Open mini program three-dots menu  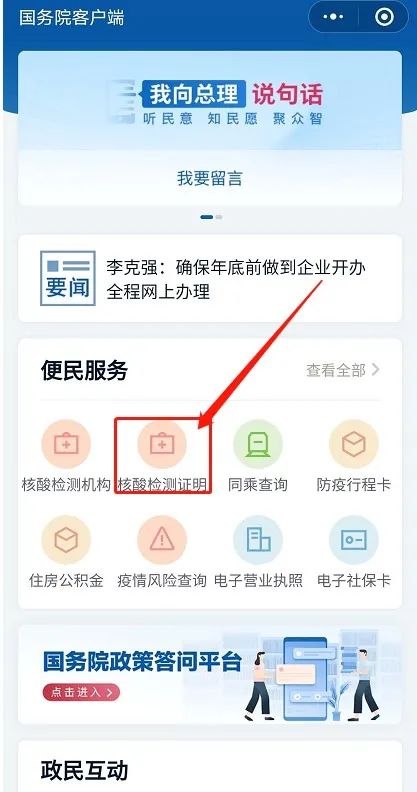click(x=333, y=17)
